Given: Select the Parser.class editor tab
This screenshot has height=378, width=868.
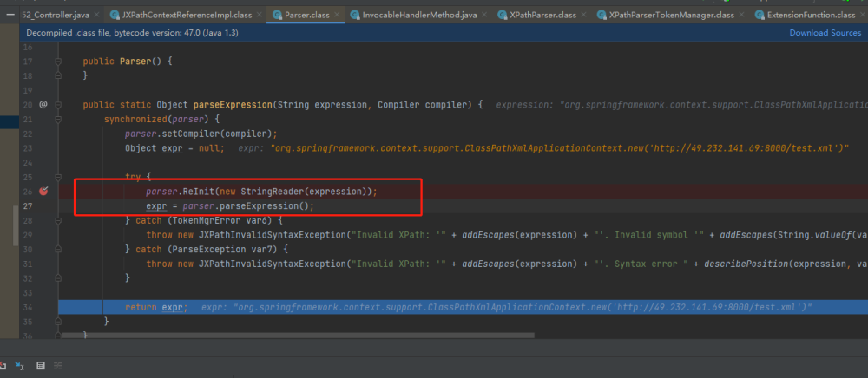Looking at the screenshot, I should coord(305,15).
